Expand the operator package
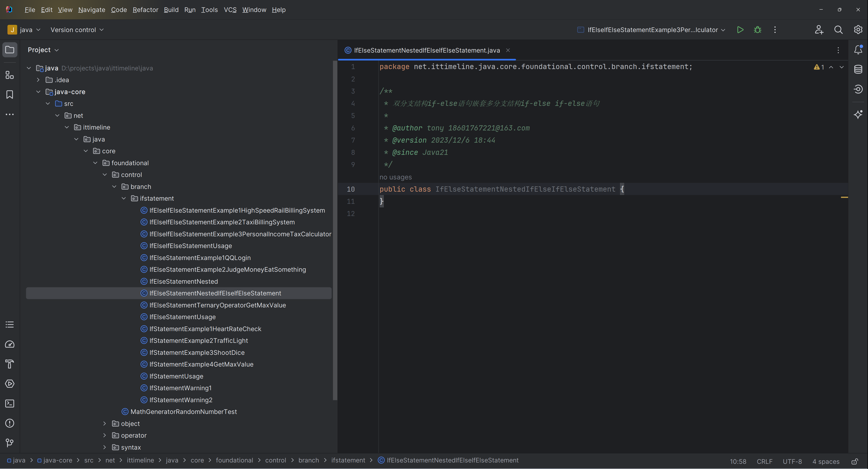Image resolution: width=868 pixels, height=469 pixels. click(x=104, y=435)
